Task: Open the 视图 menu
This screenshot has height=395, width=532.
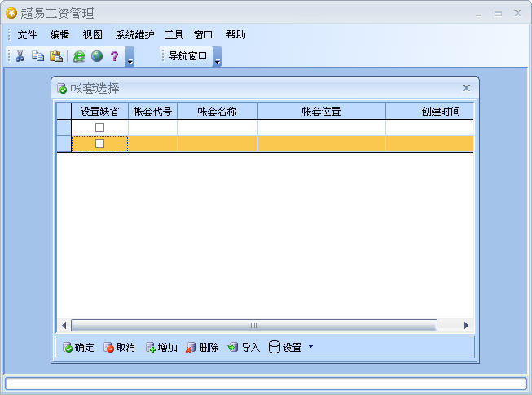Action: tap(92, 34)
